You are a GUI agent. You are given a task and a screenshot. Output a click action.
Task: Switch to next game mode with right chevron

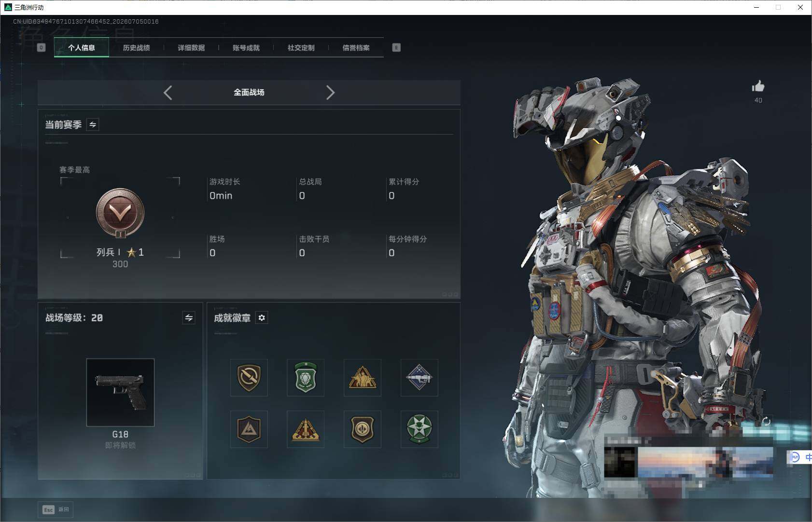pyautogui.click(x=330, y=93)
